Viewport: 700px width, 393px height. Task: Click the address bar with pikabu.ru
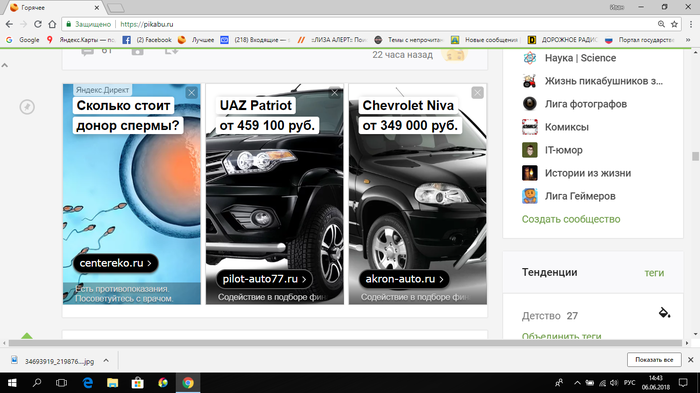(x=357, y=24)
